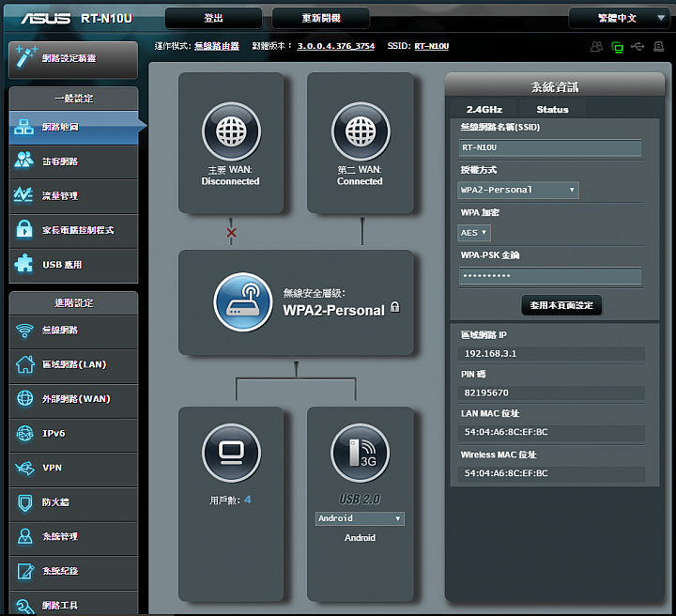
Task: Open the language dropdown
Action: click(620, 18)
